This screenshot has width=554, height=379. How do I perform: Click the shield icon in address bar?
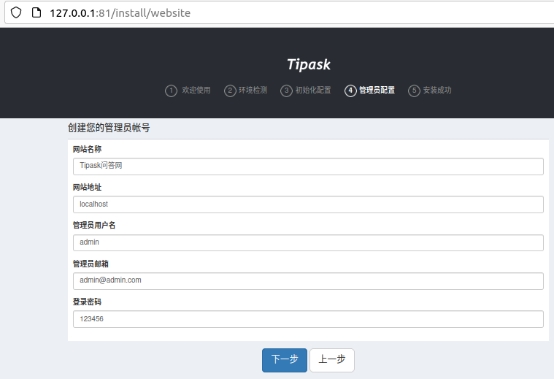[16, 13]
